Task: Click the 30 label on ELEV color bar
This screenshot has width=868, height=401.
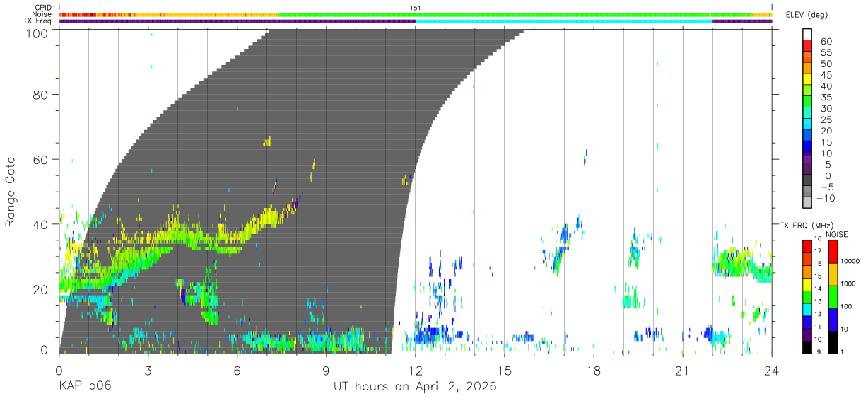Action: pos(826,108)
